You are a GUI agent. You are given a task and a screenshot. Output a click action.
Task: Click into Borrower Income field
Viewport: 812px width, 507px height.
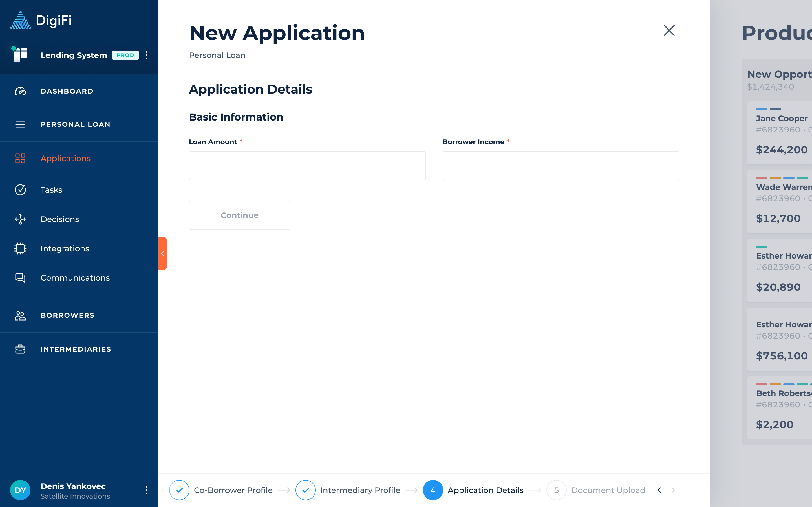pyautogui.click(x=561, y=166)
